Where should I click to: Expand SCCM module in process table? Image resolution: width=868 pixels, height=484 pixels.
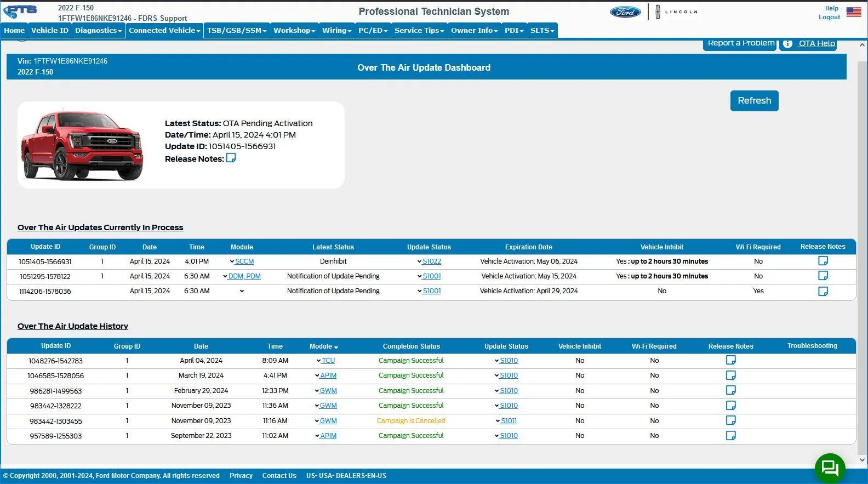tap(232, 261)
